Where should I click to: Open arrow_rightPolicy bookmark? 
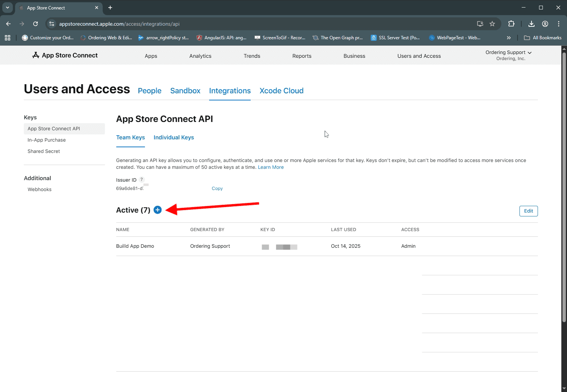pyautogui.click(x=163, y=38)
